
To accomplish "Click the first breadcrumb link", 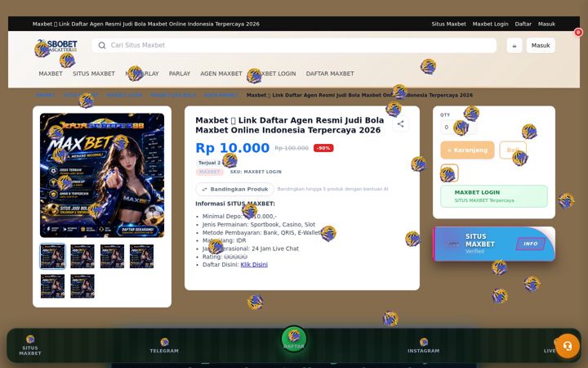I will 46,95.
